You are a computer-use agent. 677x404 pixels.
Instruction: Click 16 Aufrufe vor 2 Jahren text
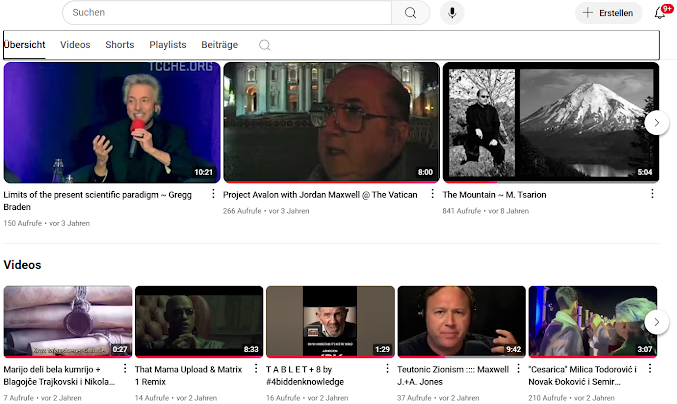pos(307,398)
